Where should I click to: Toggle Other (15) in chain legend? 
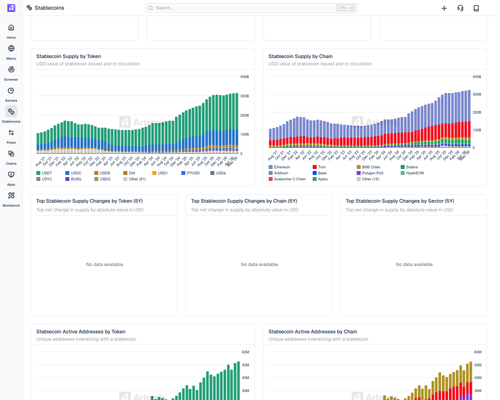[x=368, y=179]
